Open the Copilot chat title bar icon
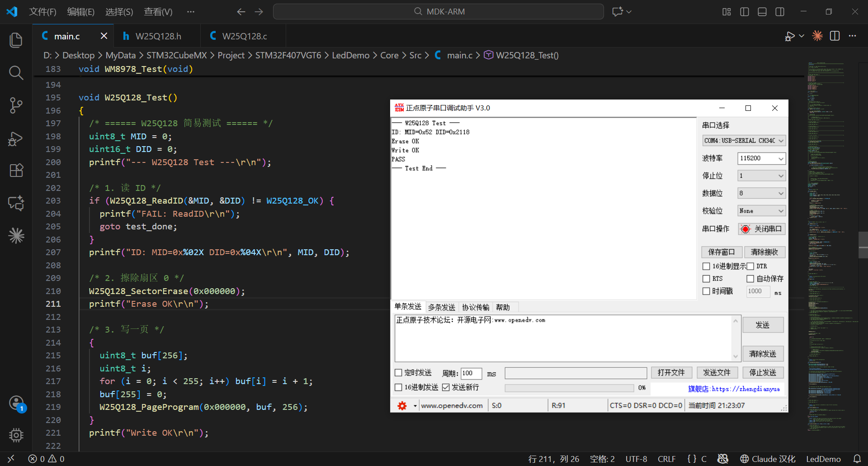 tap(618, 12)
